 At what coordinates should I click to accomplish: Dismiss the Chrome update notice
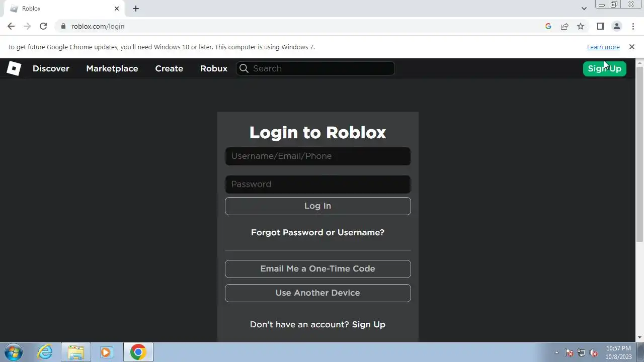click(632, 47)
